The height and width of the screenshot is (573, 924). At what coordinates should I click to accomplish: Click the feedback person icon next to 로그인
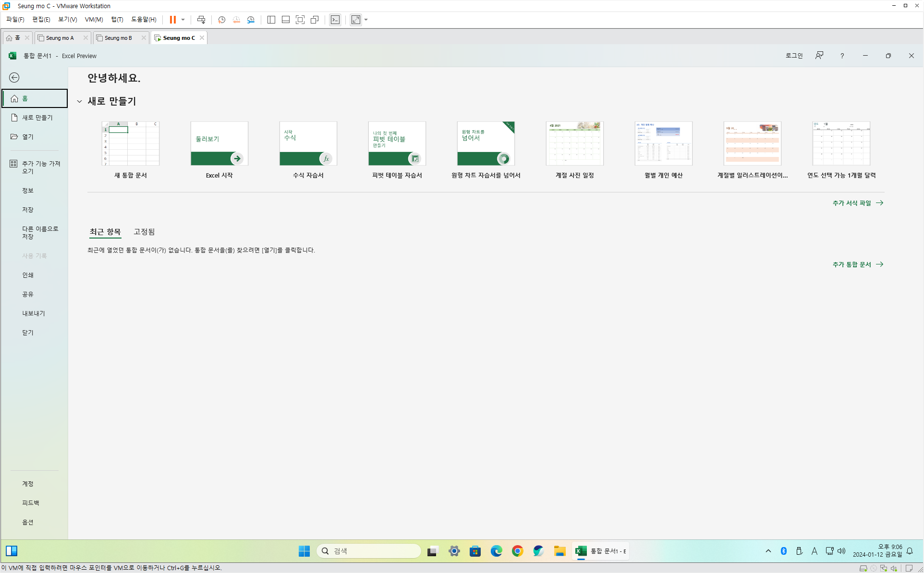819,56
